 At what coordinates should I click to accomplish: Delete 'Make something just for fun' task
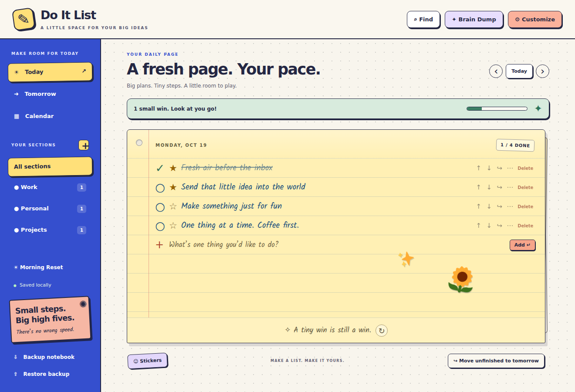(525, 206)
